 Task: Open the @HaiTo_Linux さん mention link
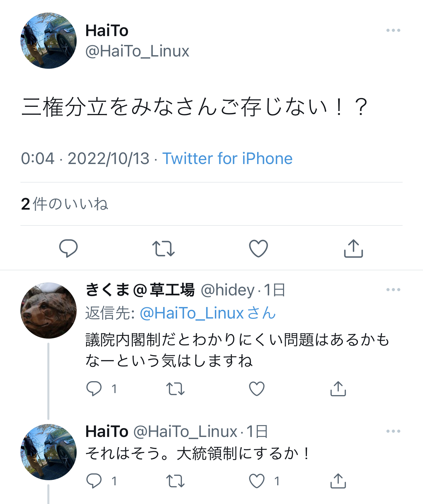coord(208,313)
